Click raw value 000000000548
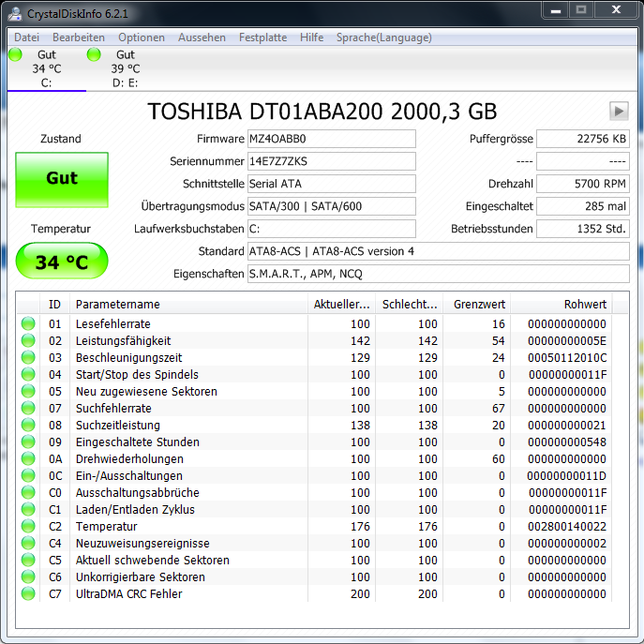Viewport: 644px width, 644px height. click(x=567, y=442)
